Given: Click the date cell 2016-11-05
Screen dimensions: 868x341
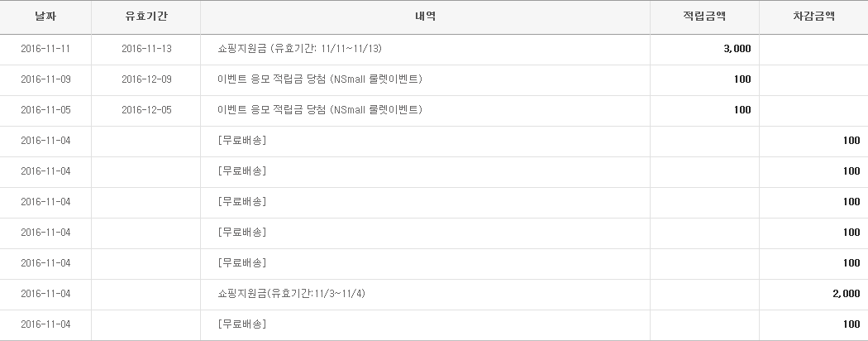Looking at the screenshot, I should click(45, 110).
